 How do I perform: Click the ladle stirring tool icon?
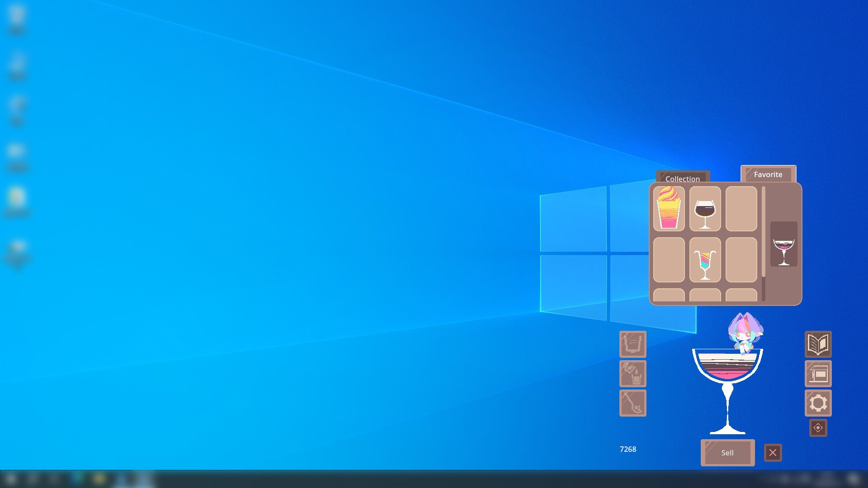pos(632,403)
